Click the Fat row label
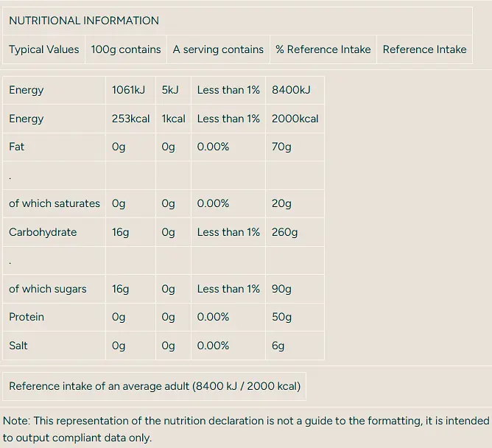492x448 pixels. point(17,147)
